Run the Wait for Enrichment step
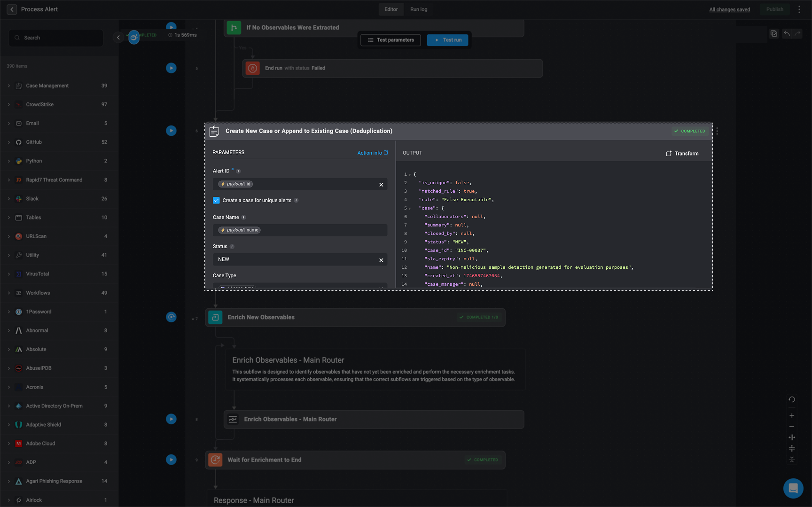 coord(171,460)
